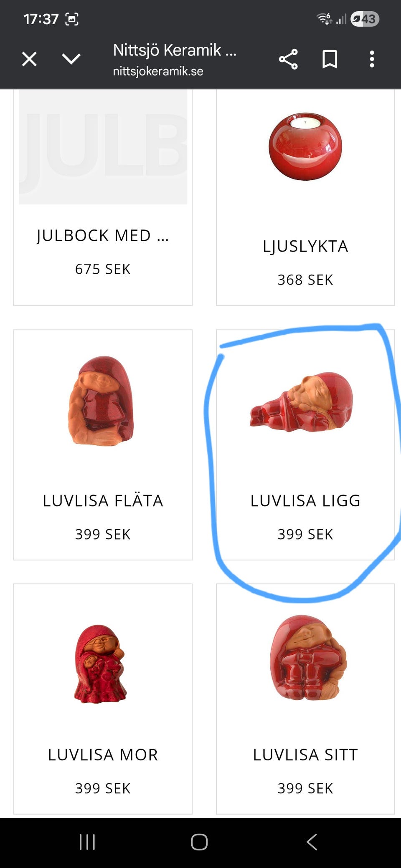Open the LUVLISA FLÄTA title link
Image resolution: width=401 pixels, height=868 pixels.
[x=103, y=500]
